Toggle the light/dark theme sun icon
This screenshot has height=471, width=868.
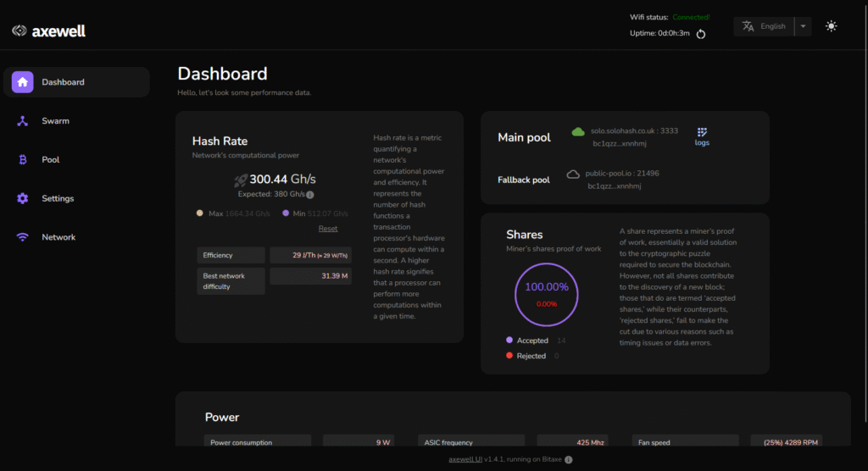click(x=831, y=26)
